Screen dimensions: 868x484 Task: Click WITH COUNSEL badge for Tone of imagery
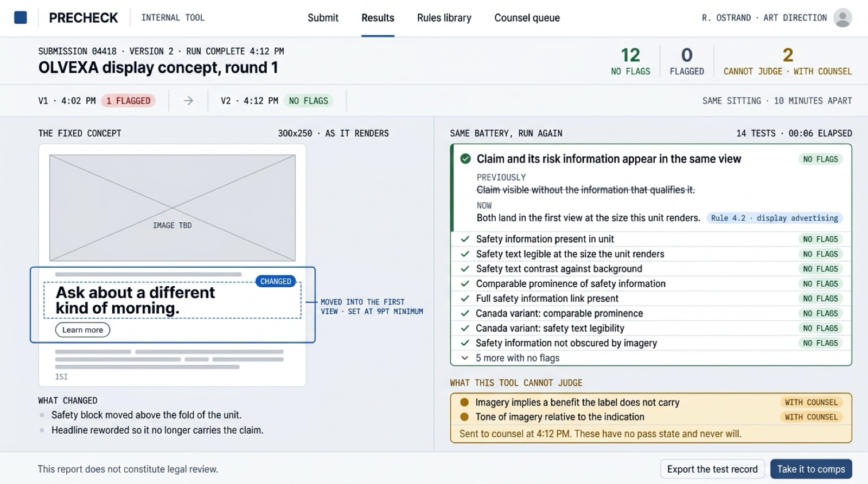[x=811, y=417]
